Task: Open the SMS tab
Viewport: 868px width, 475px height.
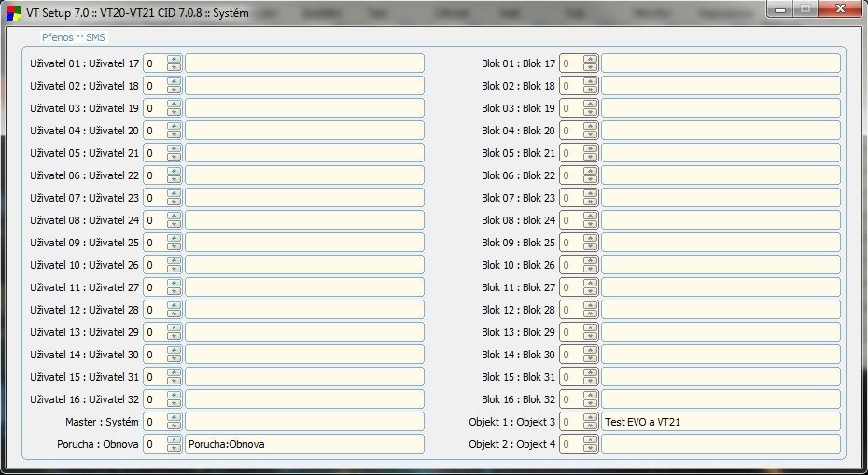Action: coord(96,37)
